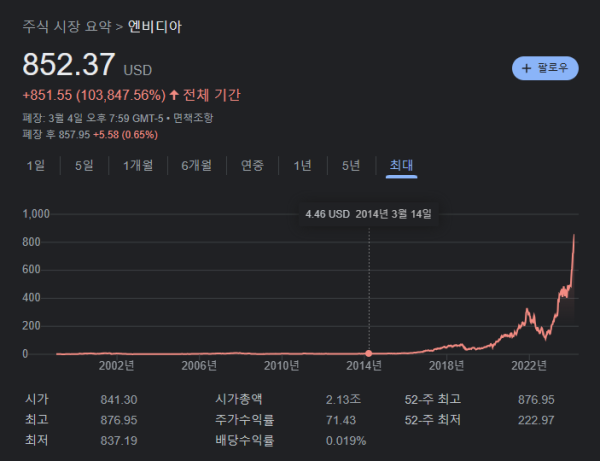Select the 1일 time range tab
Image resolution: width=600 pixels, height=461 pixels.
tap(36, 165)
